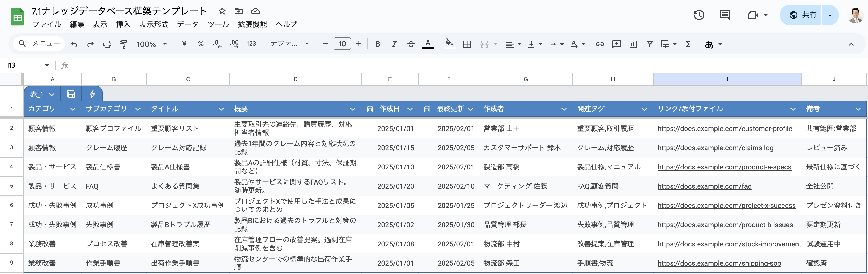Toggle italic formatting

pos(394,44)
